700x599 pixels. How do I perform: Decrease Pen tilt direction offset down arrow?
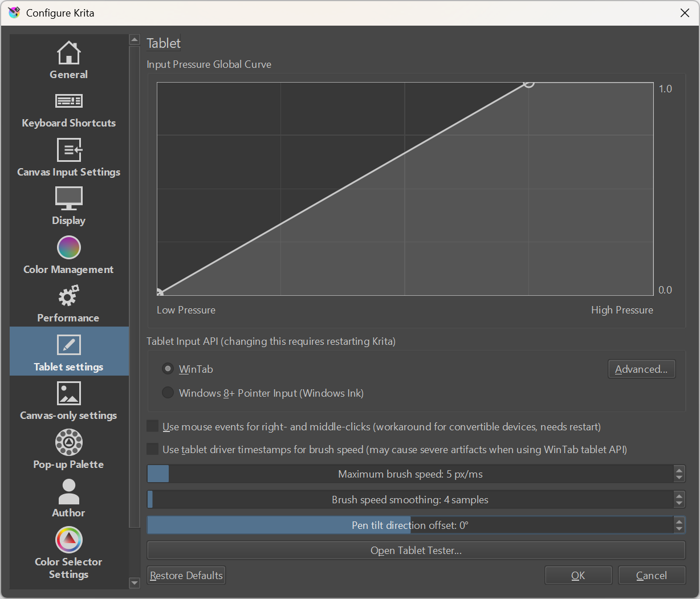pyautogui.click(x=679, y=529)
